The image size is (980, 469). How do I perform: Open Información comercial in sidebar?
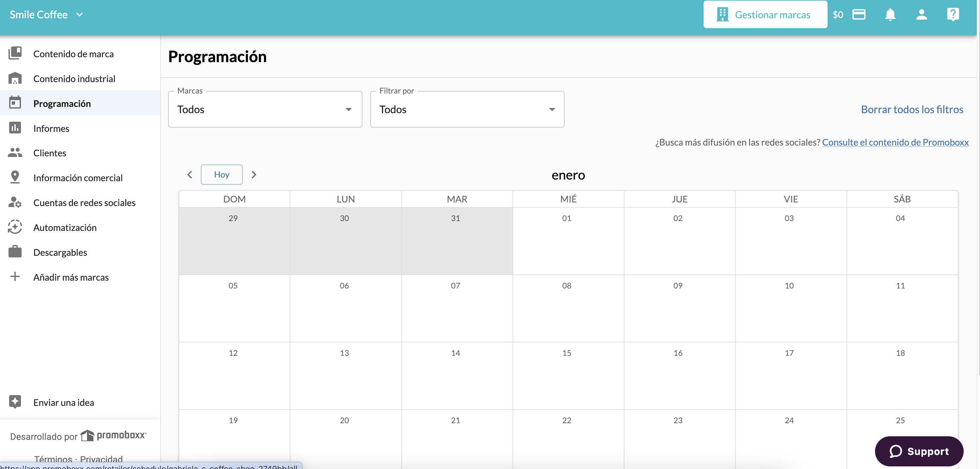click(80, 178)
